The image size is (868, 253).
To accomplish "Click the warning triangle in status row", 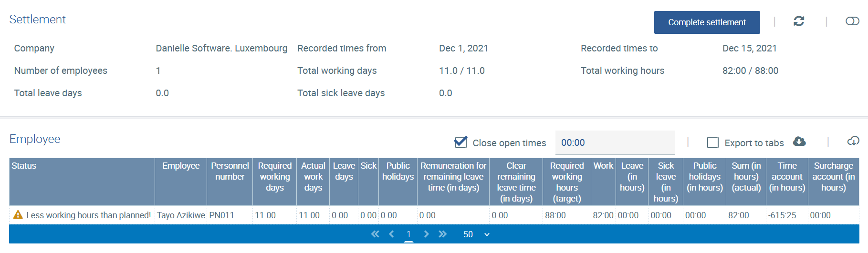I will pos(18,215).
